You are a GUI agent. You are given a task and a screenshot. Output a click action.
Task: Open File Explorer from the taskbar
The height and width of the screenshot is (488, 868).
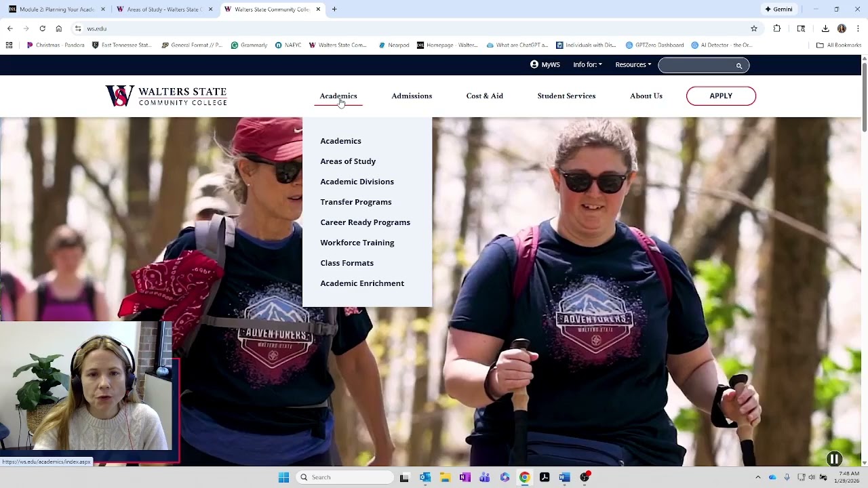445,477
